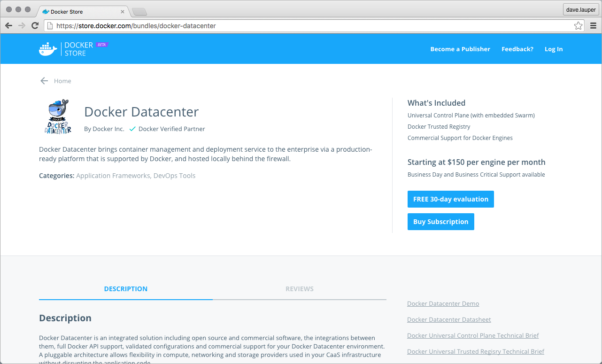The width and height of the screenshot is (602, 364).
Task: Click the Docker whale logo in header
Action: 48,49
